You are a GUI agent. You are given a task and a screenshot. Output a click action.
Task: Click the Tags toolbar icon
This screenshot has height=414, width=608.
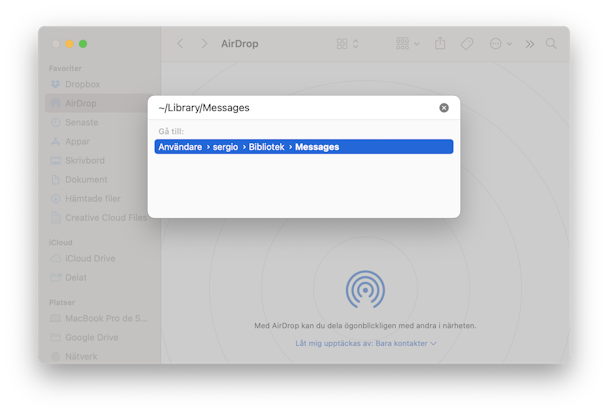point(467,44)
